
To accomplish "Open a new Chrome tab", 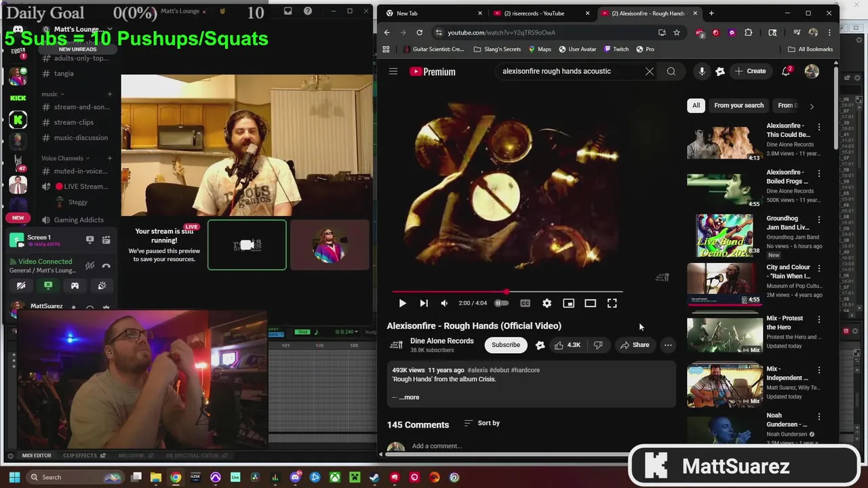I will [711, 13].
